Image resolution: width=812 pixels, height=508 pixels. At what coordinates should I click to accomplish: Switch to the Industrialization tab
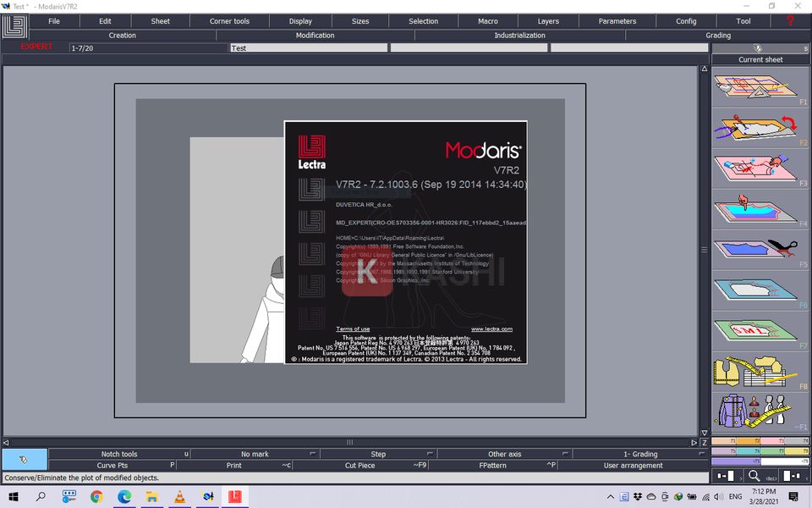[519, 36]
